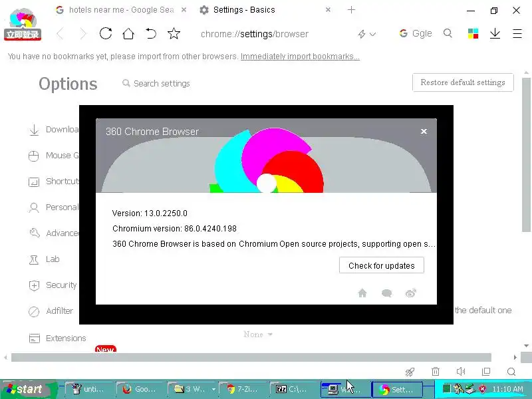Click Restore default settings button
The image size is (532, 399).
click(x=463, y=82)
